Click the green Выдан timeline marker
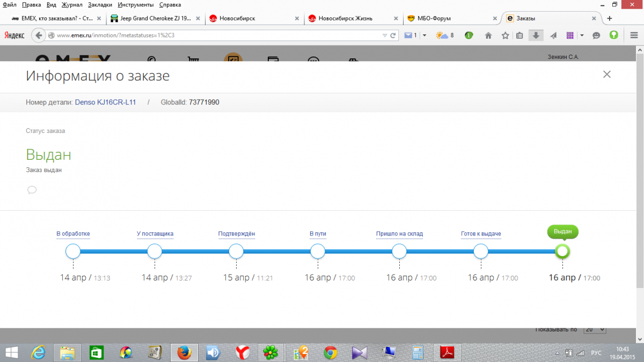Image resolution: width=644 pixels, height=362 pixels. click(x=562, y=251)
